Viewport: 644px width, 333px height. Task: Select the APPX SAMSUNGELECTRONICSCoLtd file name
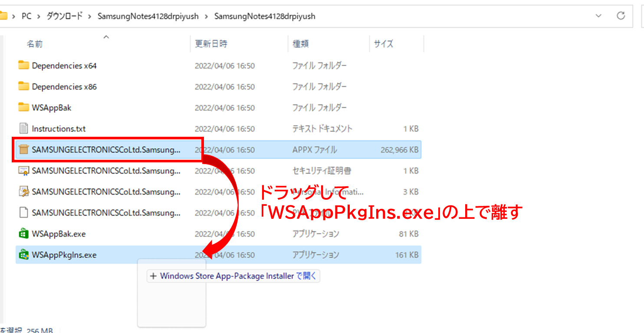point(106,150)
